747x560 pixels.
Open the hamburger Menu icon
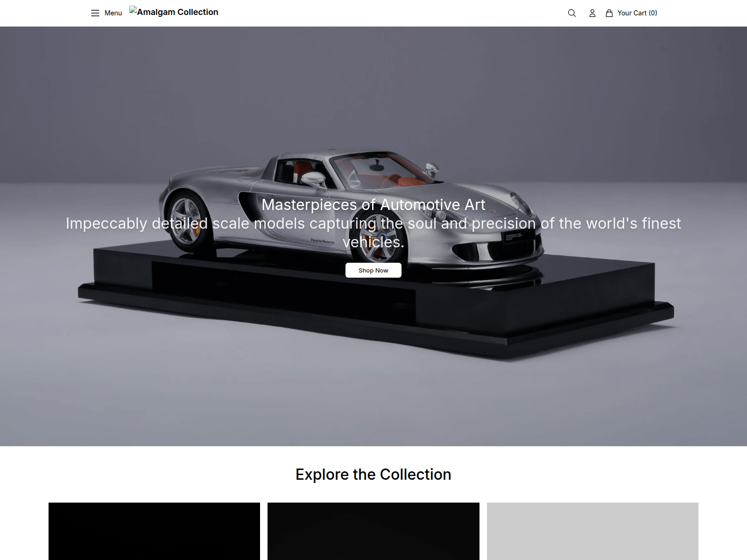coord(95,13)
